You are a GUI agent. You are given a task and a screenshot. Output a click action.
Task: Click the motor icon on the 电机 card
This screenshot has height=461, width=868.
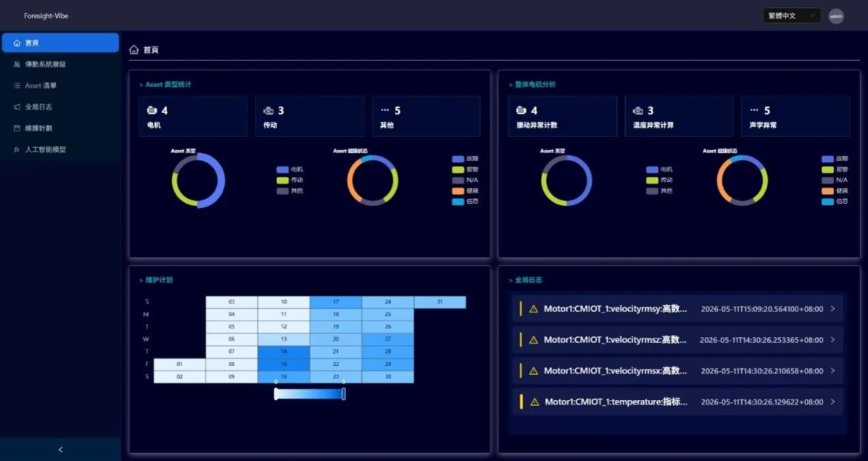click(152, 110)
